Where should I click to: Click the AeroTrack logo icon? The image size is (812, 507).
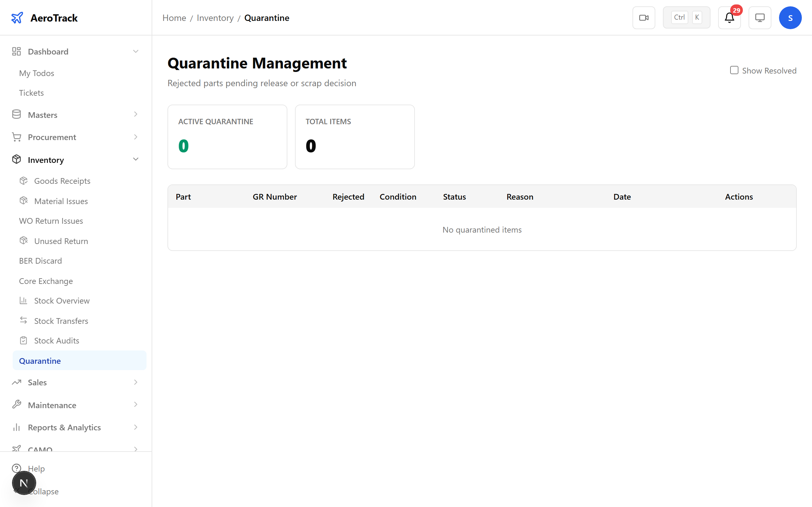(17, 17)
